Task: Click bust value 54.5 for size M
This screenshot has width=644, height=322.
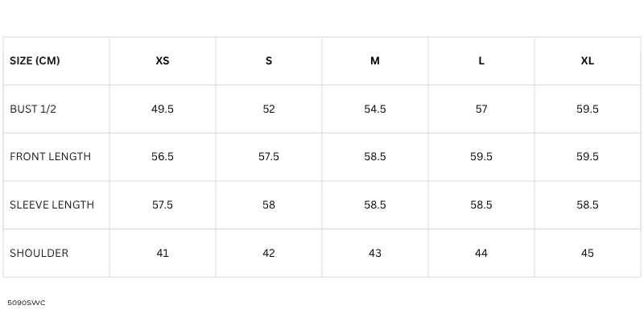Action: pyautogui.click(x=375, y=109)
